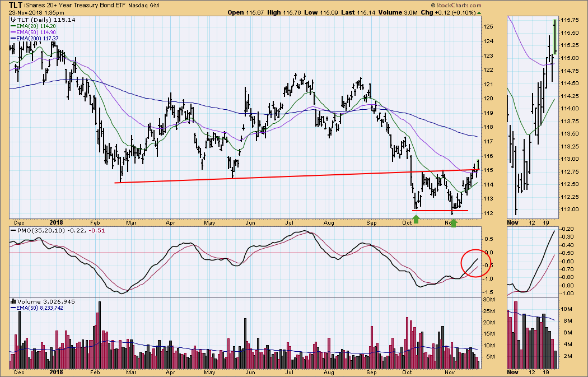Click zoom panel price label 112.25

[570, 197]
